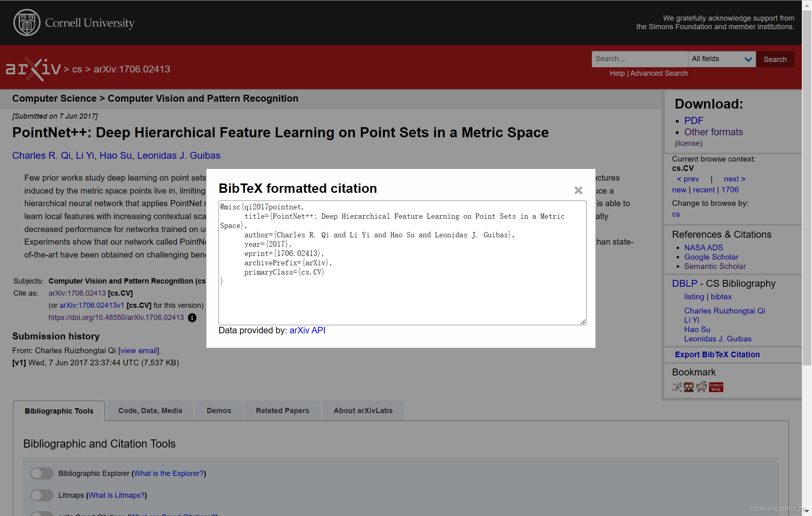
Task: Click the Cornell University seal logo
Action: tap(27, 23)
